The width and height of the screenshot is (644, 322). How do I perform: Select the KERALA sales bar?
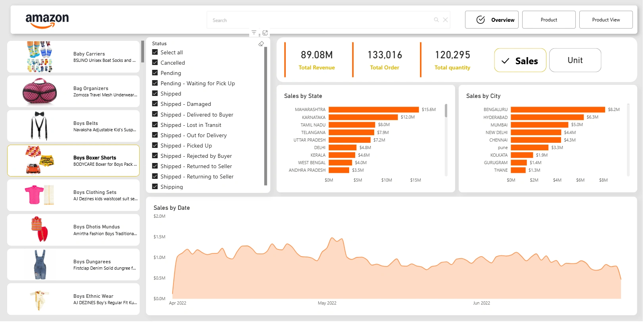pyautogui.click(x=342, y=155)
